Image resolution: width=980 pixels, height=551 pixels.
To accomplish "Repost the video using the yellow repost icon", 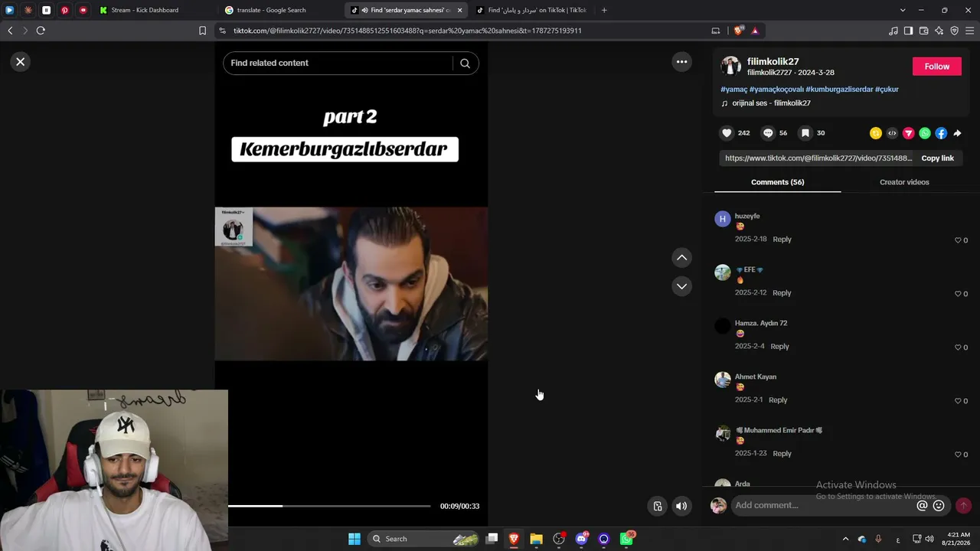I will tap(876, 133).
